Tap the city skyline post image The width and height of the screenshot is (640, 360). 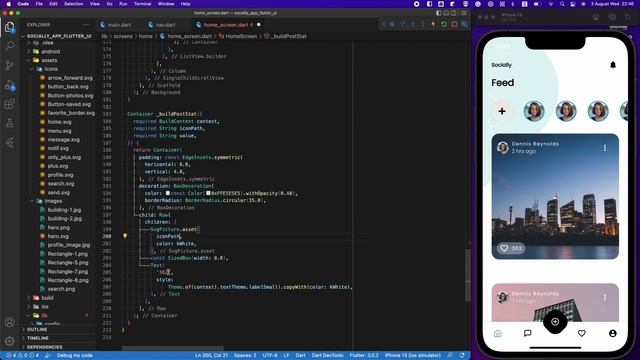pyautogui.click(x=555, y=196)
